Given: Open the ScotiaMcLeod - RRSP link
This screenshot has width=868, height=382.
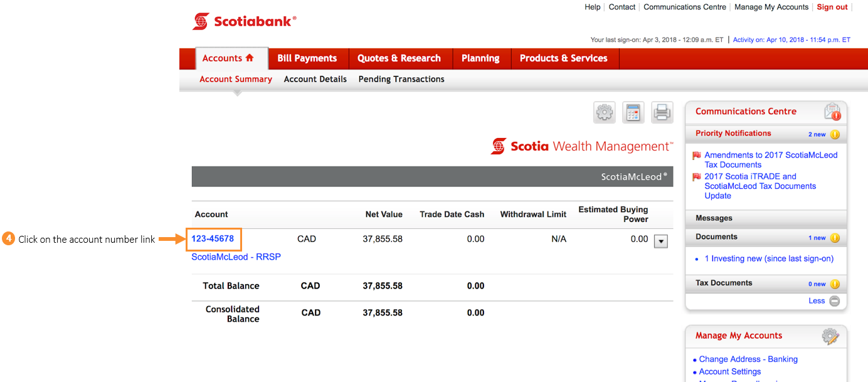Looking at the screenshot, I should [236, 257].
